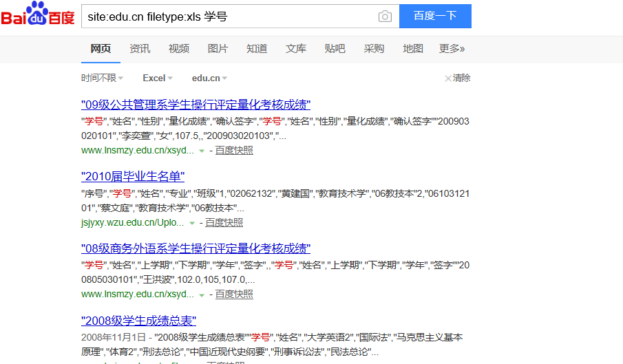Viewport: 623px width, 364px height.
Task: Clear filters with 清除
Action: click(x=458, y=78)
